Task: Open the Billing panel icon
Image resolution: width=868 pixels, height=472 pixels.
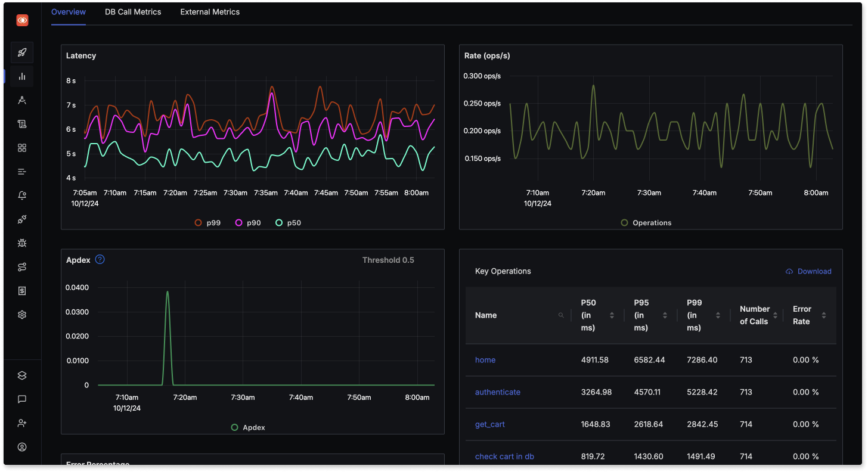Action: (x=22, y=290)
